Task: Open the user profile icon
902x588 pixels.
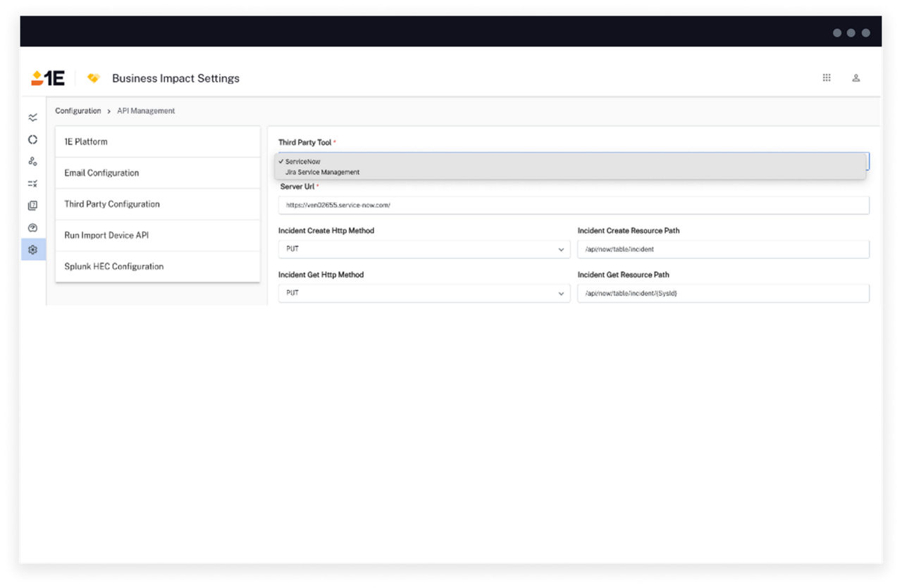Action: pyautogui.click(x=856, y=78)
